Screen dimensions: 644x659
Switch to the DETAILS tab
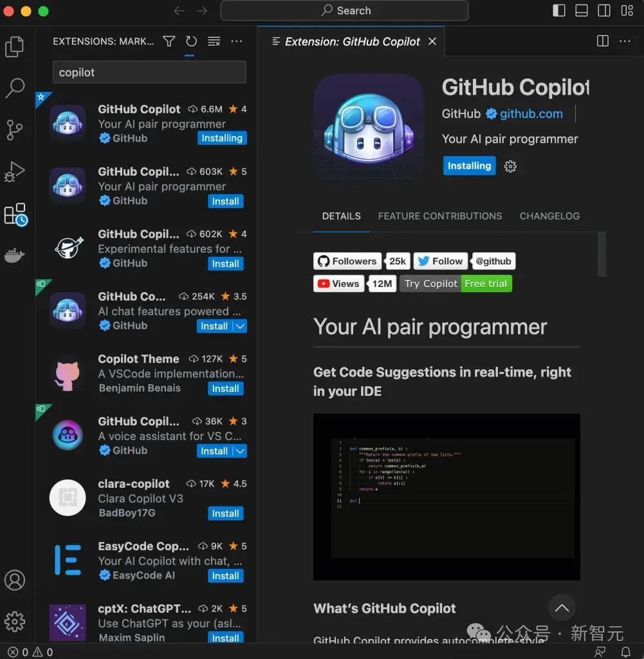(341, 216)
